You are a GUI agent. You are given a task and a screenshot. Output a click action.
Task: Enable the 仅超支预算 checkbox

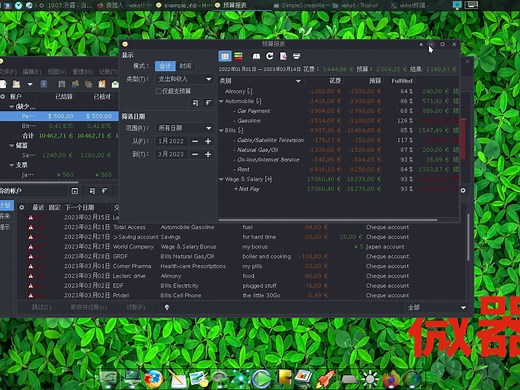point(159,91)
